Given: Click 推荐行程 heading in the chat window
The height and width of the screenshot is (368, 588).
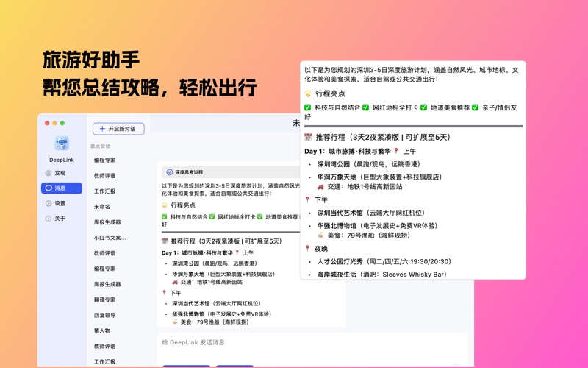Looking at the screenshot, I should click(226, 241).
